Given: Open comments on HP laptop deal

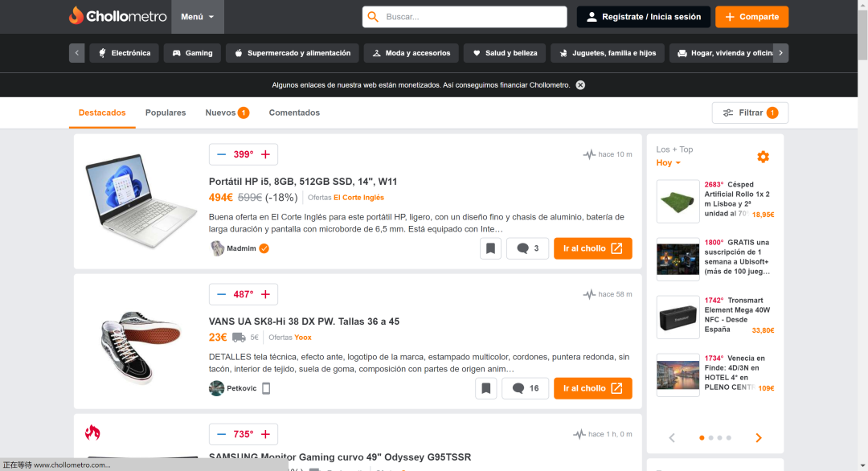Looking at the screenshot, I should [527, 248].
